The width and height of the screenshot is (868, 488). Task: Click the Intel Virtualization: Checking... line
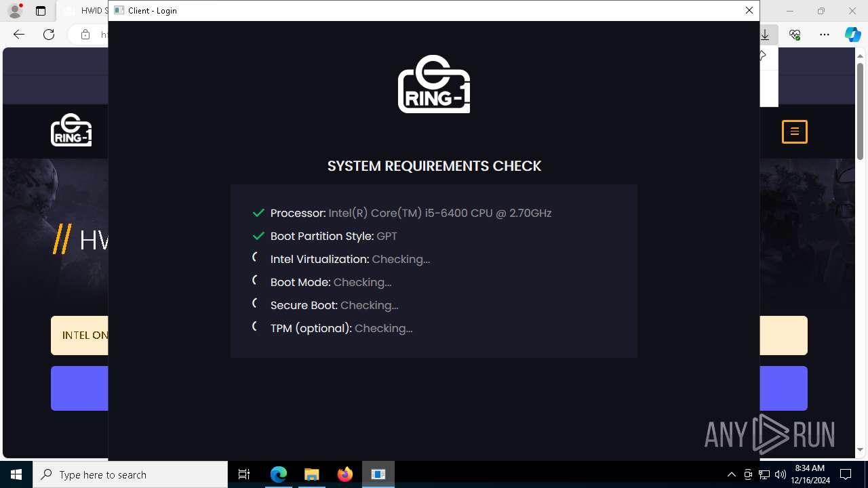[x=350, y=259]
